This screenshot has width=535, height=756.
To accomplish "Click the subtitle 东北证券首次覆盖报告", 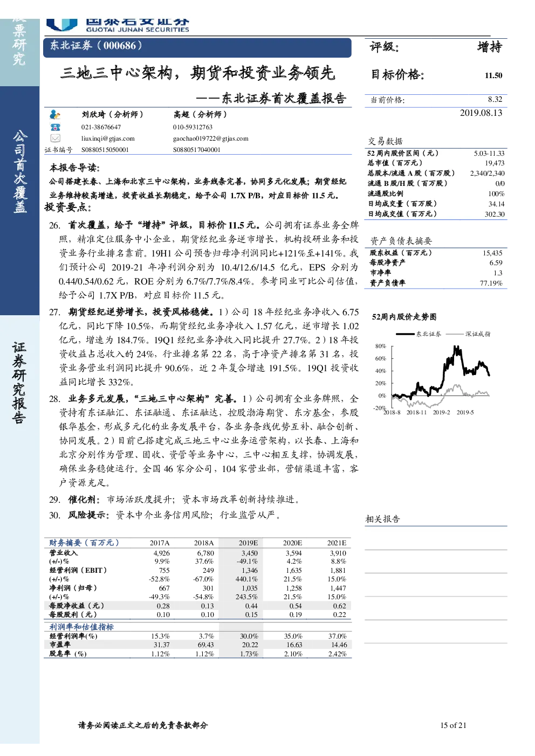I will click(x=284, y=98).
